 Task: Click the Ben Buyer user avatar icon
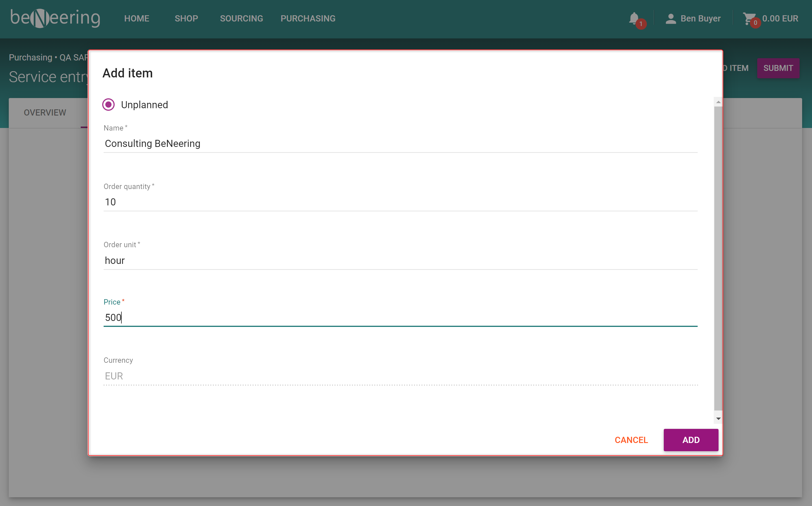[x=671, y=18]
